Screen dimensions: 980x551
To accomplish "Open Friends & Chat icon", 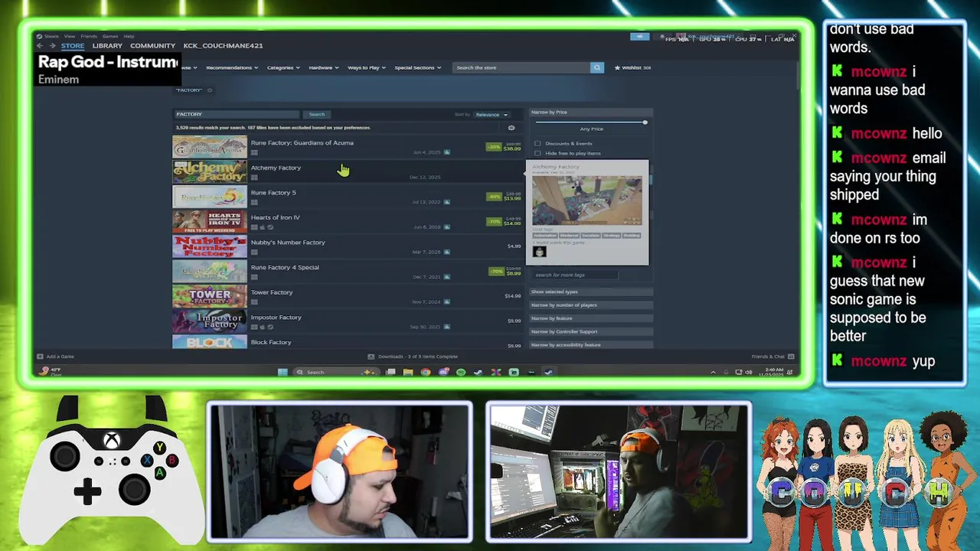I will (x=791, y=357).
